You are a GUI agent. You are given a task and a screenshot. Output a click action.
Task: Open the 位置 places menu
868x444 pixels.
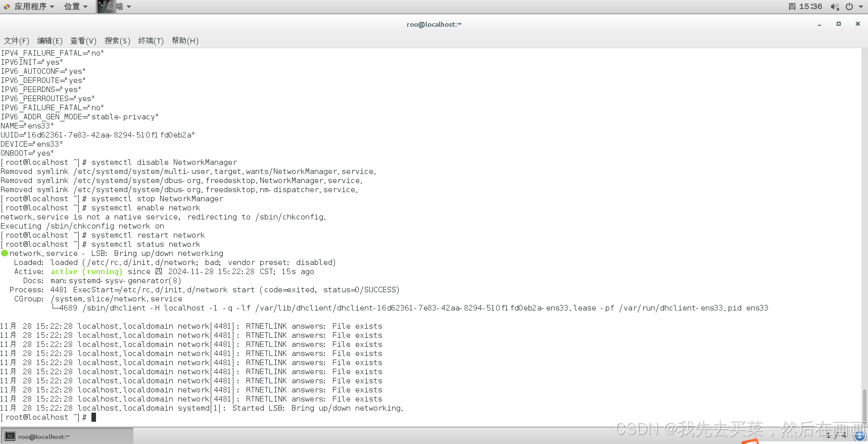(76, 7)
